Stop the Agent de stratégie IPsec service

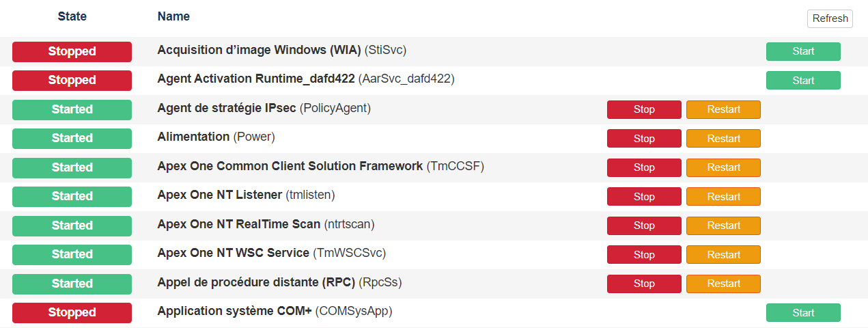pos(644,109)
